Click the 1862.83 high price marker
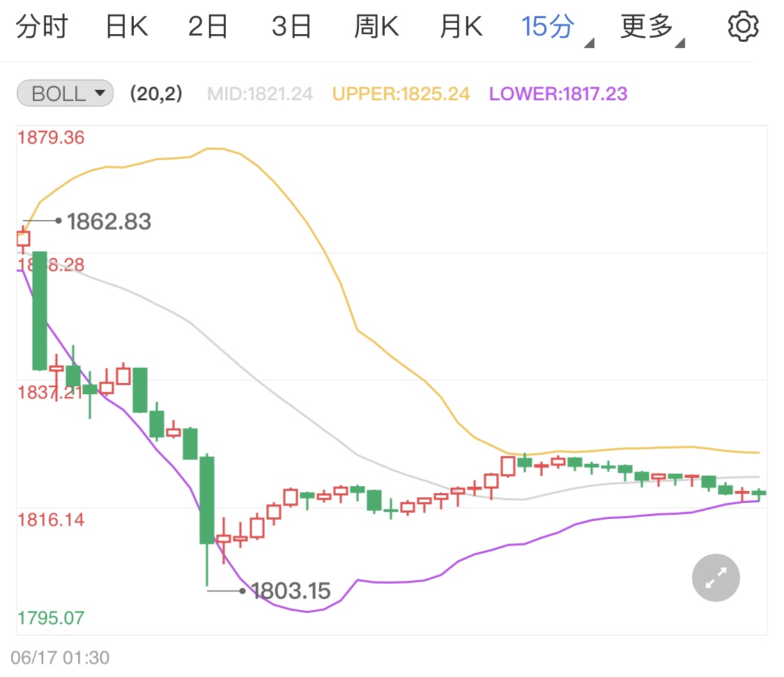 pos(109,221)
